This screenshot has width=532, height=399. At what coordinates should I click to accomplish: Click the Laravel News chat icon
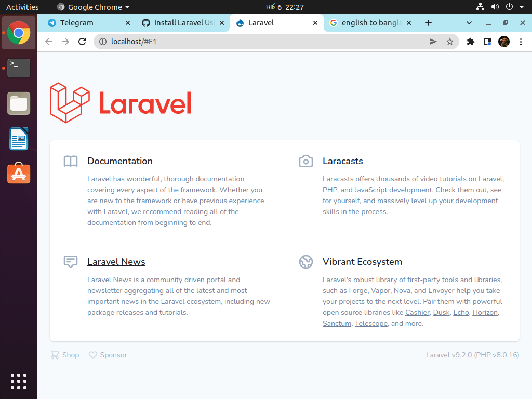(71, 262)
